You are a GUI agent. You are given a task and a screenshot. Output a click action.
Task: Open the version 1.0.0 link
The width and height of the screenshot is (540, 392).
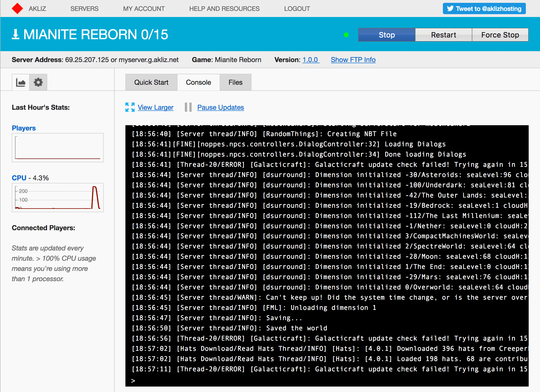pyautogui.click(x=310, y=60)
